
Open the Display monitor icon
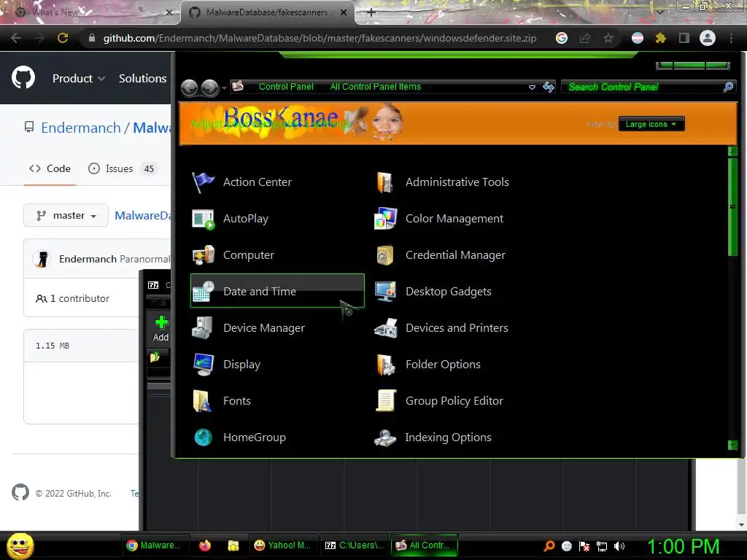tap(203, 365)
